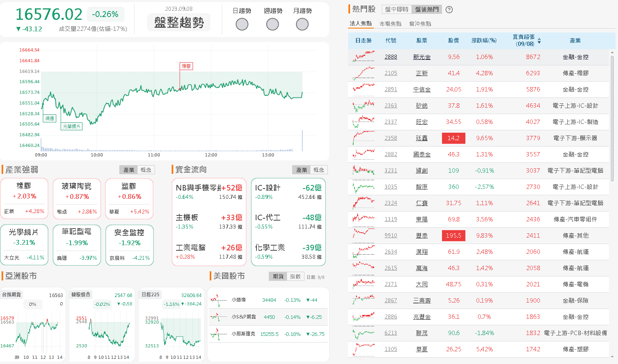The image size is (618, 364).
Task: Select the 小那斯達克 futures row
Action: 268,334
